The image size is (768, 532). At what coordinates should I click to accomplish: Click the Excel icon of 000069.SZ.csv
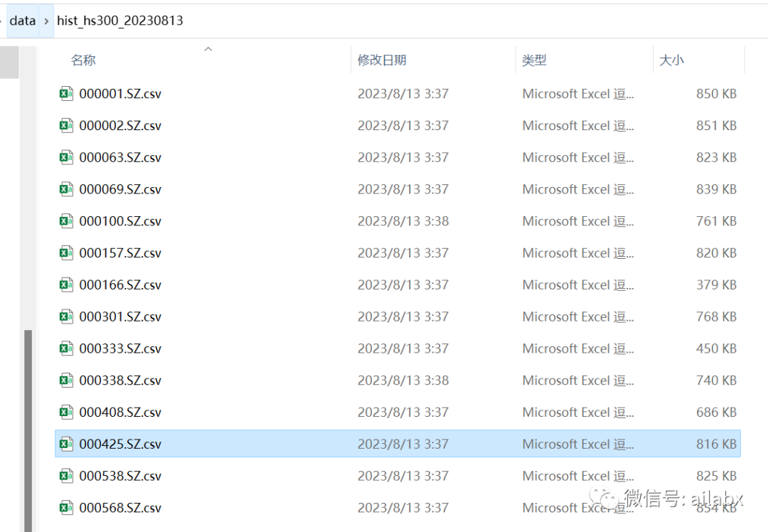[x=66, y=189]
